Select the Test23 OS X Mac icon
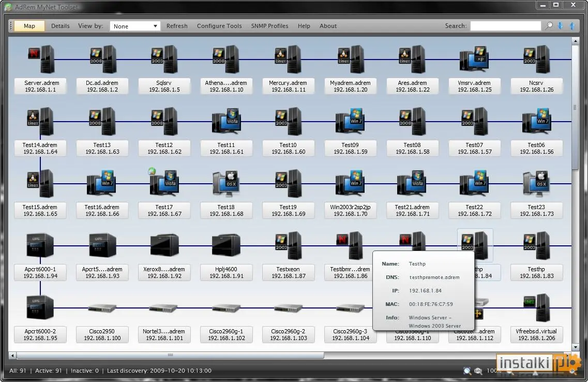This screenshot has width=588, height=382. tap(537, 184)
